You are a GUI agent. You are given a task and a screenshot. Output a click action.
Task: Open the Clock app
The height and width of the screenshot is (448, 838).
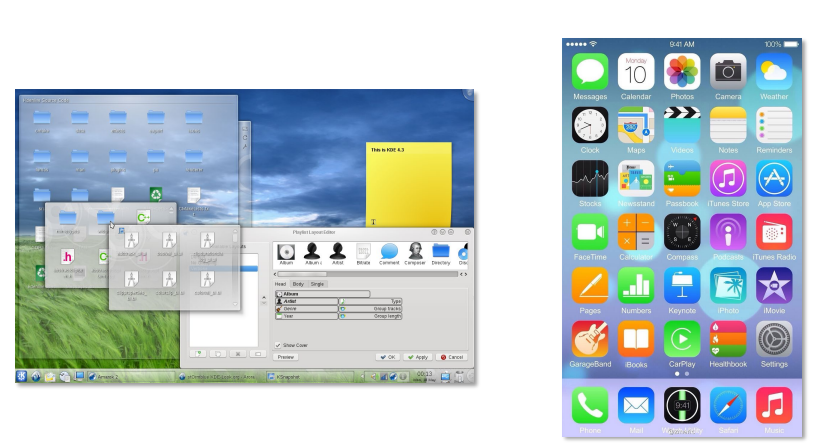pyautogui.click(x=590, y=125)
